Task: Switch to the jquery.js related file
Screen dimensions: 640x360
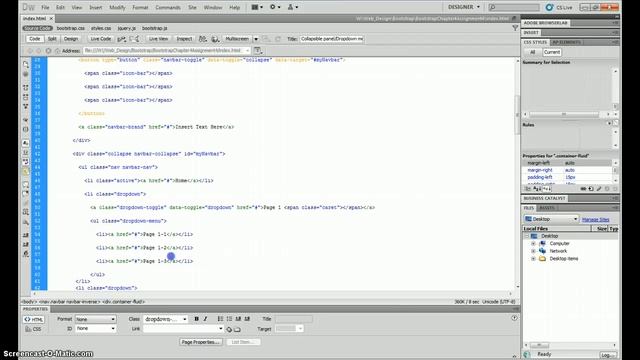Action: (x=127, y=28)
